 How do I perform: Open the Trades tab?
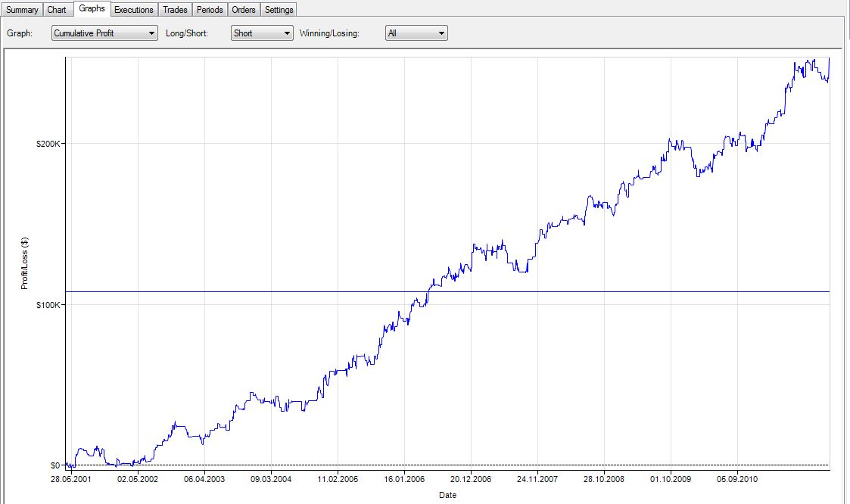click(x=175, y=10)
